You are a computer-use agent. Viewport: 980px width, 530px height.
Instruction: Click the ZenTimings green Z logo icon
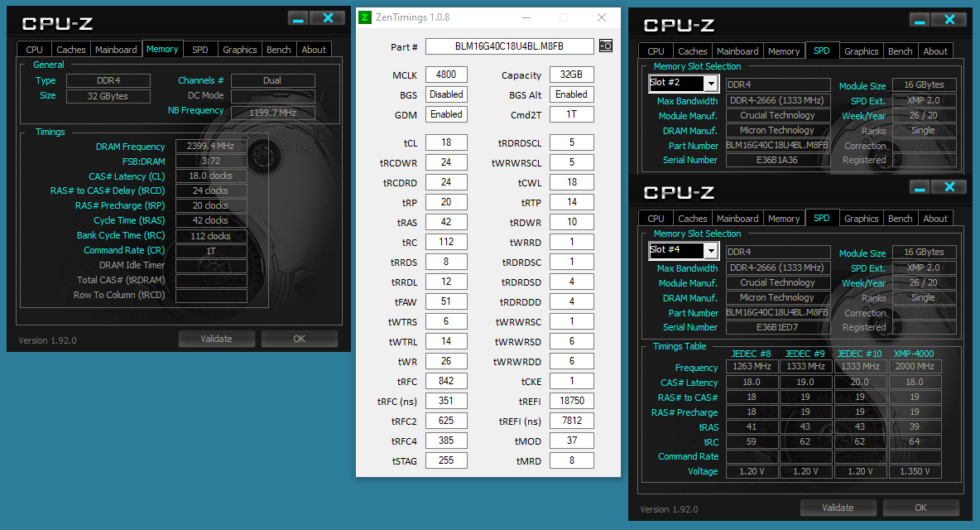[365, 17]
